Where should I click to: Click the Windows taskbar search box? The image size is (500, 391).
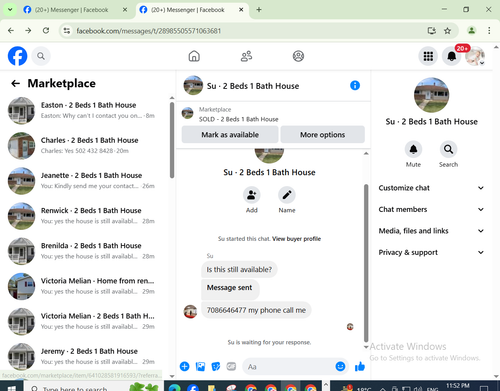point(93,387)
